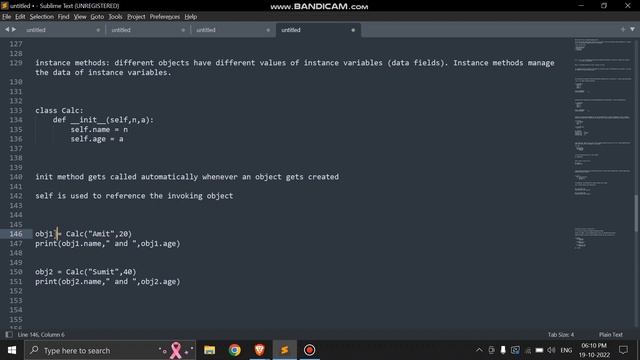The image size is (640, 360).
Task: Open the Windows Start menu
Action: [12, 350]
